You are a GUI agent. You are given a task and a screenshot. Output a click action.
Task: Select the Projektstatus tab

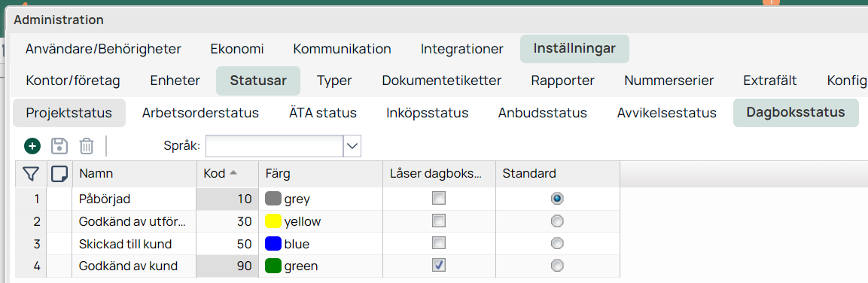tap(69, 113)
